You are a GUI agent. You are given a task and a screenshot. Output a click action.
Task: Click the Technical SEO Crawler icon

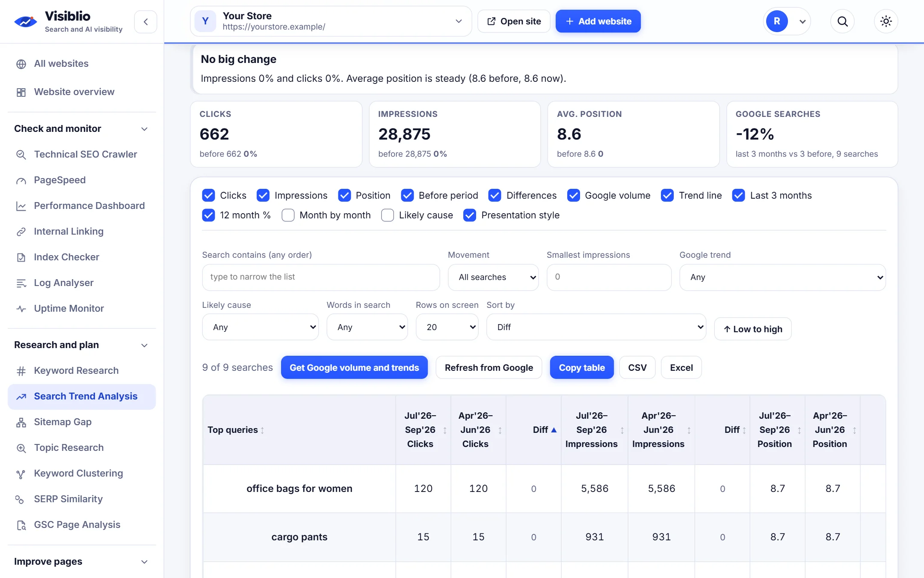coord(21,155)
